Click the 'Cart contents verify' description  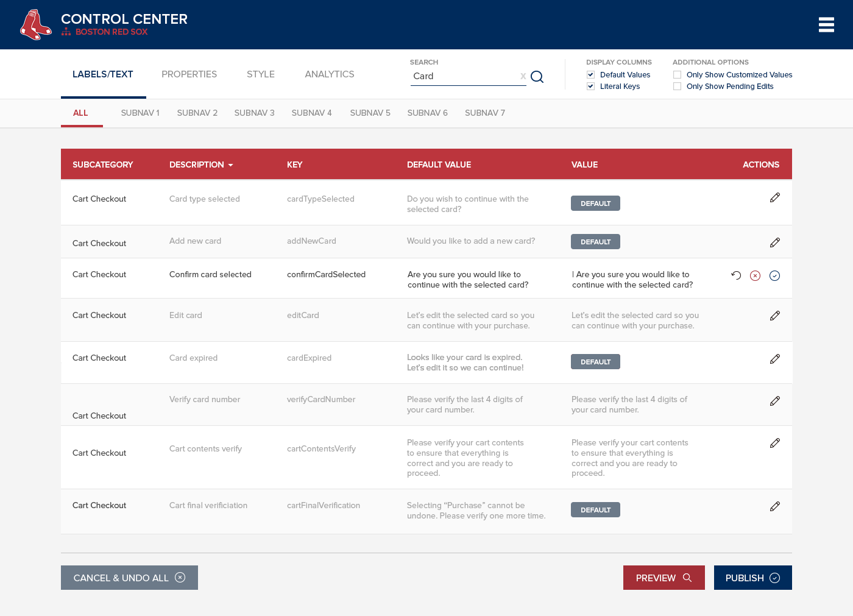click(205, 448)
